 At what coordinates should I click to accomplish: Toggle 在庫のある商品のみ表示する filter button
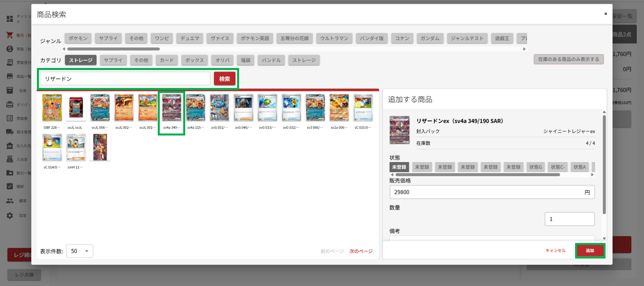coord(569,59)
